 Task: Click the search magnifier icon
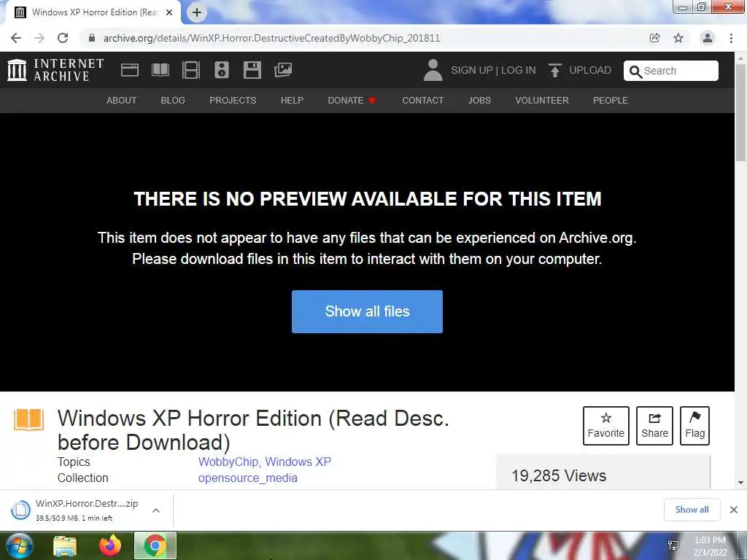tap(635, 71)
